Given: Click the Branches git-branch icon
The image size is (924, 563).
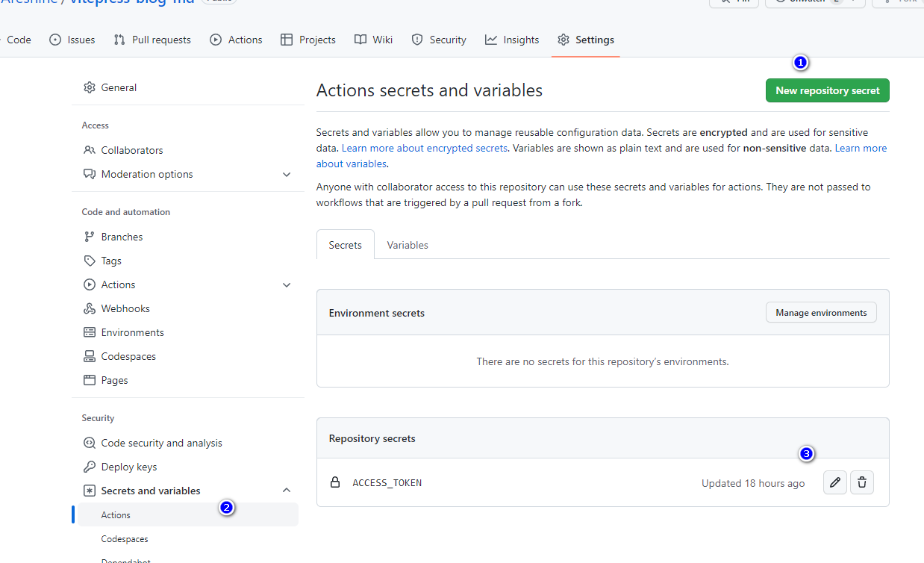Looking at the screenshot, I should 90,237.
